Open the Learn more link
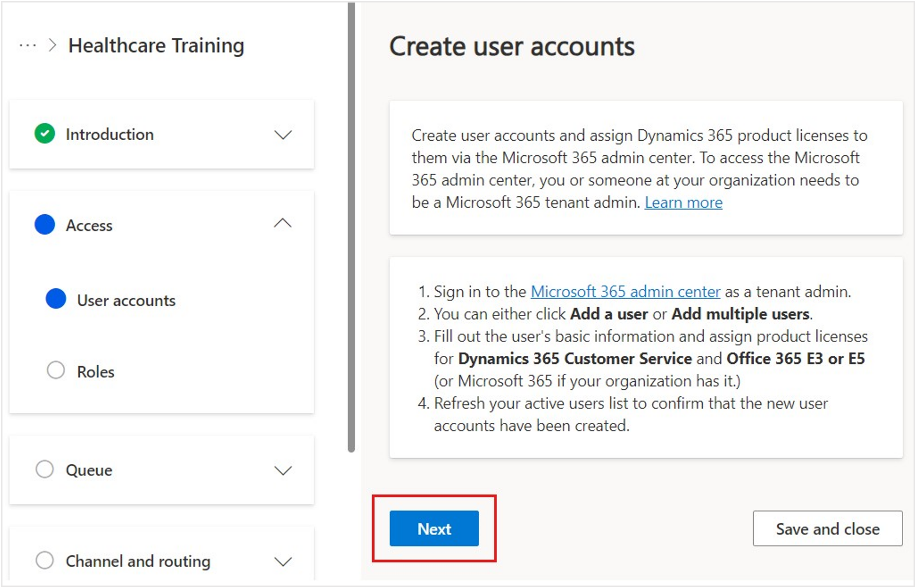This screenshot has height=588, width=916. 683,202
